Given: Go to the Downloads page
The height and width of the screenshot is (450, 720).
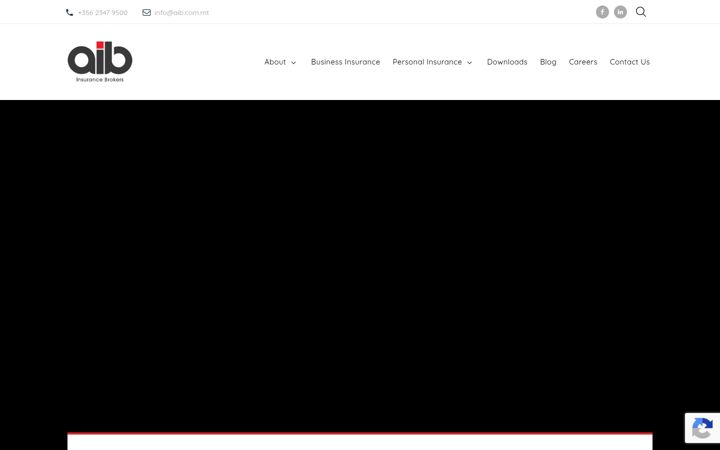Looking at the screenshot, I should [x=507, y=62].
